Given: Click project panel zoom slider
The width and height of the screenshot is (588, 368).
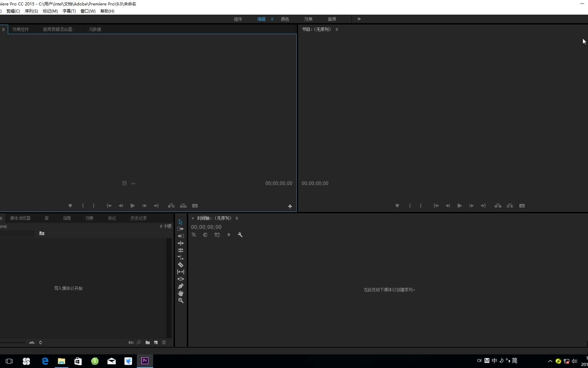Looking at the screenshot, I should tap(12, 342).
